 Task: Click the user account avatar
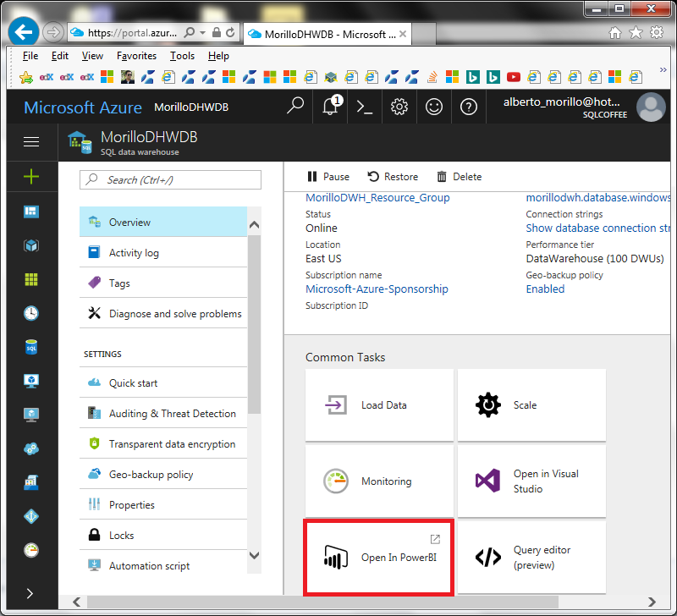pyautogui.click(x=651, y=107)
